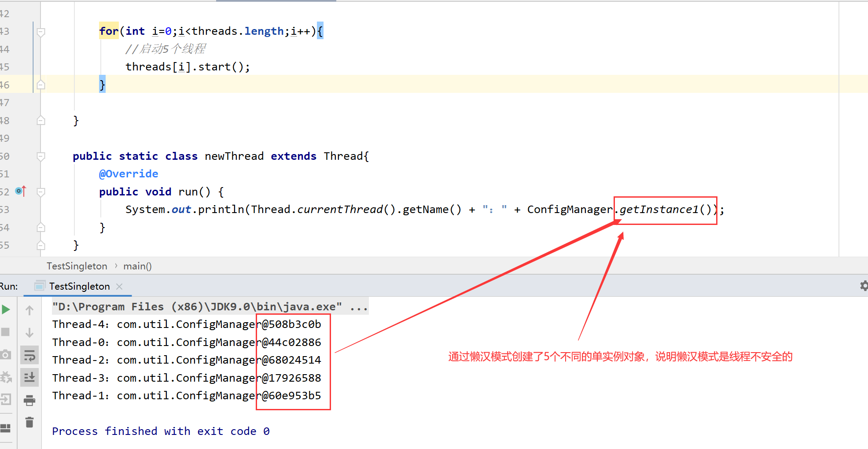This screenshot has height=449, width=868.
Task: Click the Thread-2 console output line
Action: (187, 360)
